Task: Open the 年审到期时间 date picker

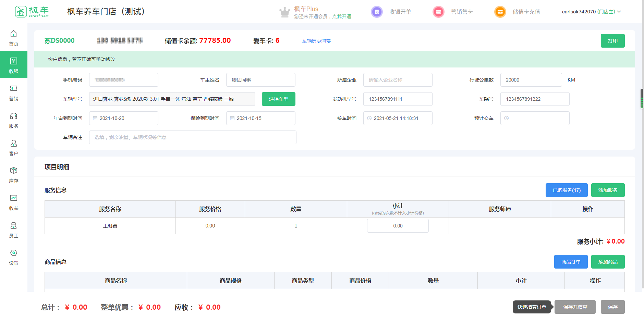Action: [124, 118]
